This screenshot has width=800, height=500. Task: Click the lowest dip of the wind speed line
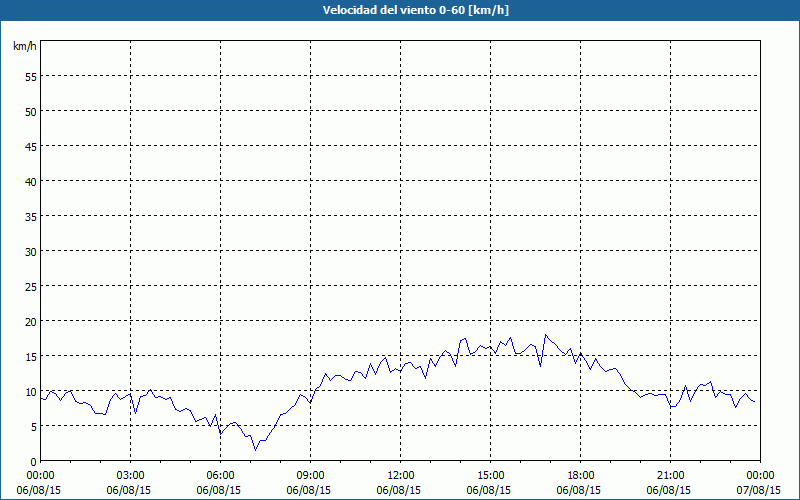click(x=255, y=450)
